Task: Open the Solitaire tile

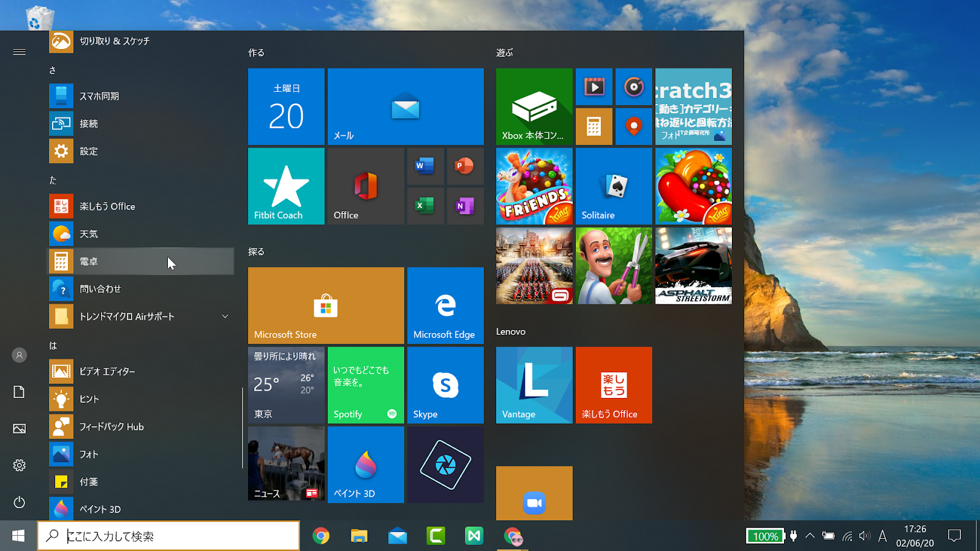Action: [614, 186]
